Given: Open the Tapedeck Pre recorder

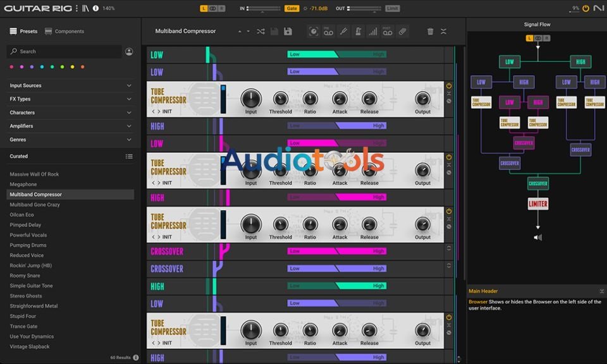Looking at the screenshot, I should pyautogui.click(x=328, y=31).
